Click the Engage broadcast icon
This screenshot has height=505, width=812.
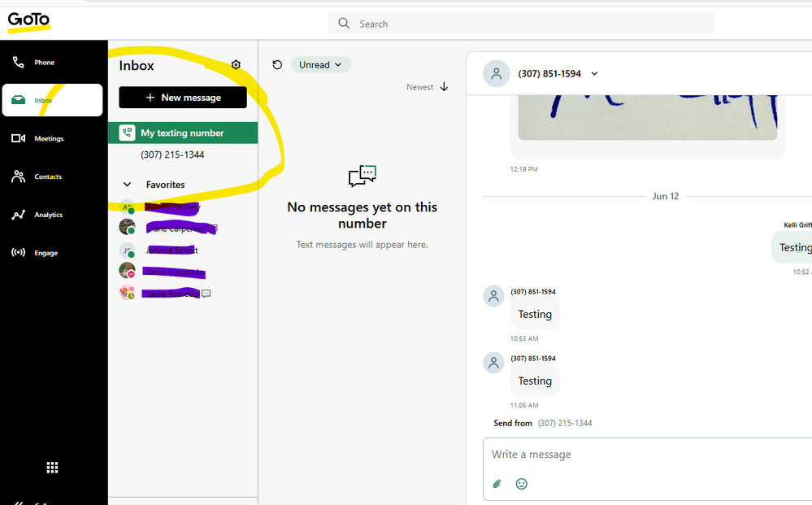click(18, 252)
